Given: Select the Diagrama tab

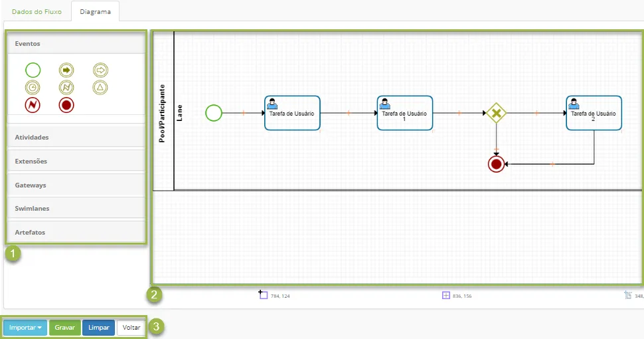Looking at the screenshot, I should tap(96, 11).
